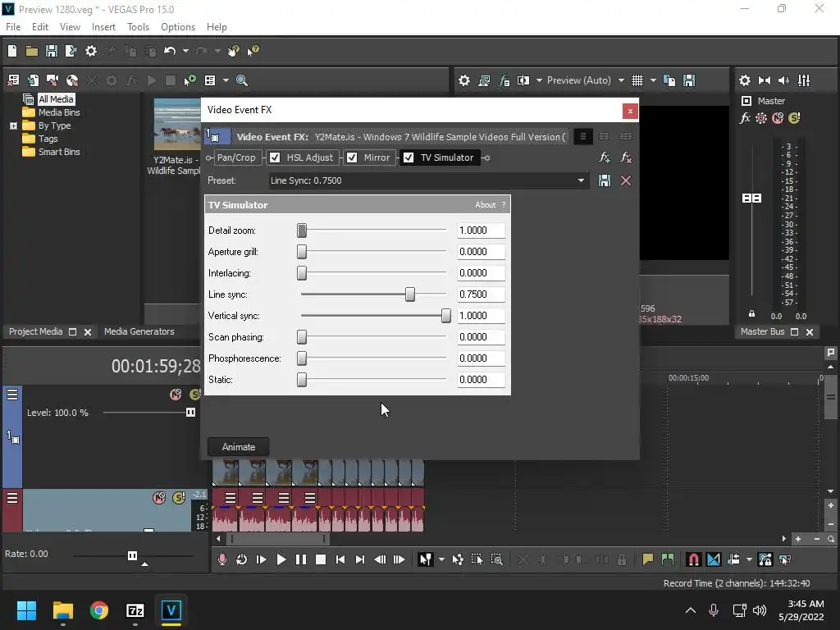Save the current preset with the disk icon
Image resolution: width=840 pixels, height=630 pixels.
click(x=605, y=180)
